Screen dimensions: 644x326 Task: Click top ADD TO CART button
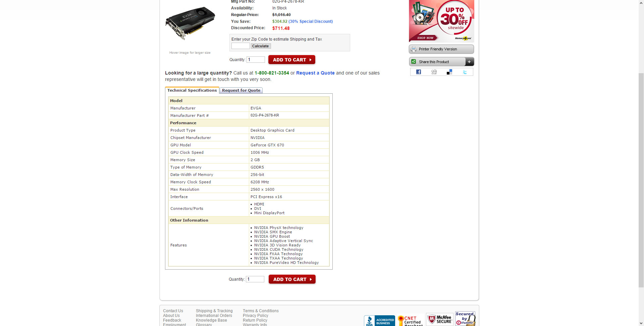(292, 60)
